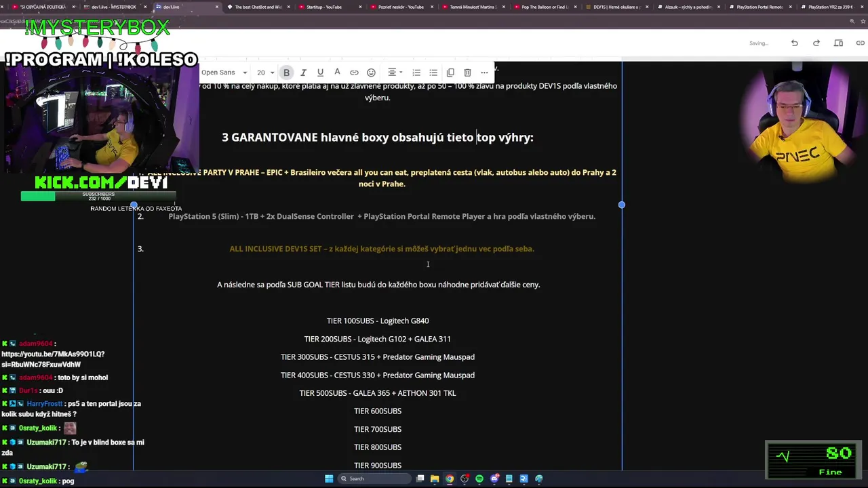Click HarryFrostt's username in chat
Screen dimensions: 868x488
(x=44, y=403)
